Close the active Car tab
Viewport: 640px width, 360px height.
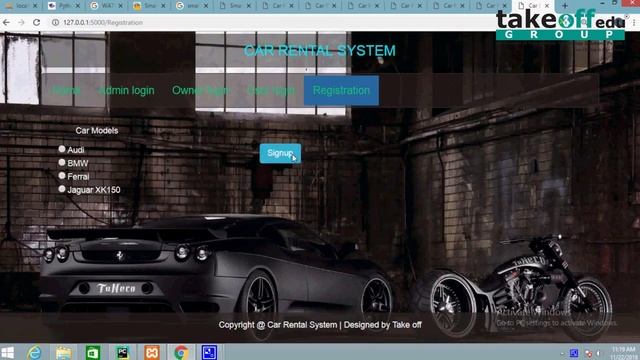pyautogui.click(x=547, y=6)
